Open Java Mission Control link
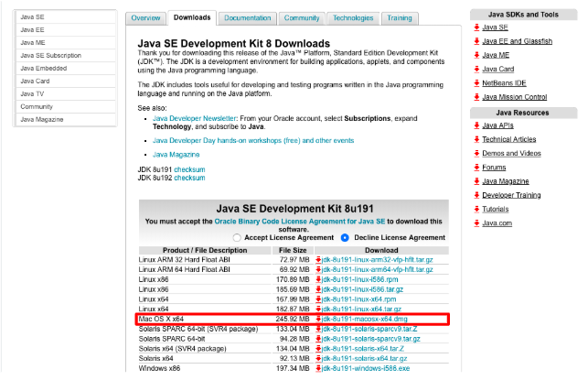Viewport: 588px width, 380px height. point(515,97)
